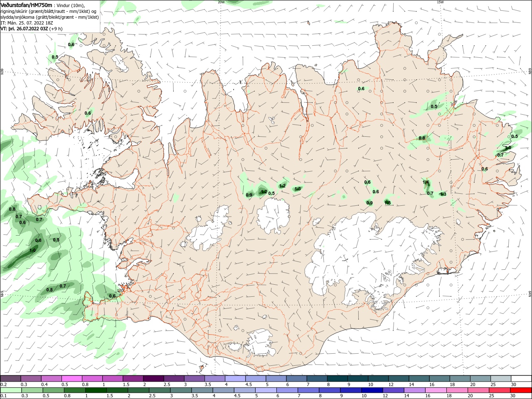Click the 0.8 value in the northeast interior
Image resolution: width=532 pixels, height=399 pixels.
click(x=422, y=138)
